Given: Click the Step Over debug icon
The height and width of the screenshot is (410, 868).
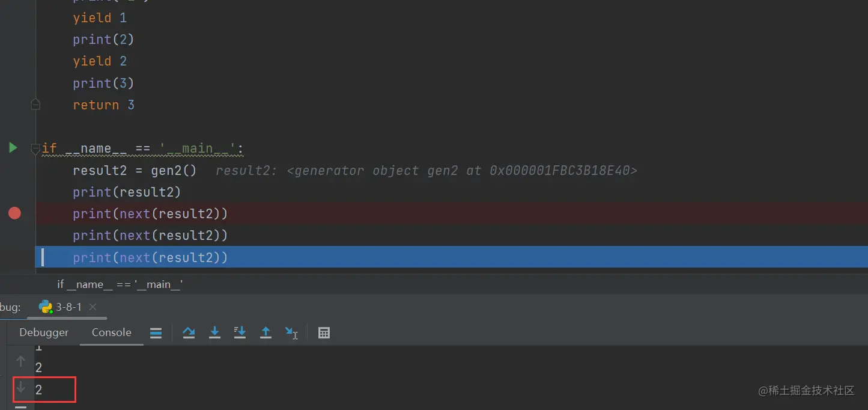Looking at the screenshot, I should 189,332.
